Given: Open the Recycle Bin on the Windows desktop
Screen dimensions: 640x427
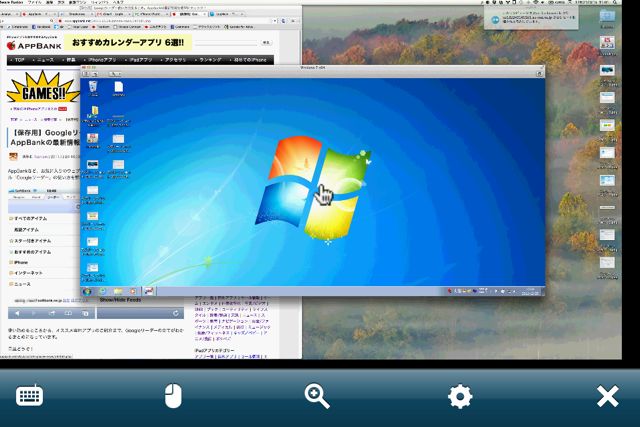Looking at the screenshot, I should pos(93,88).
